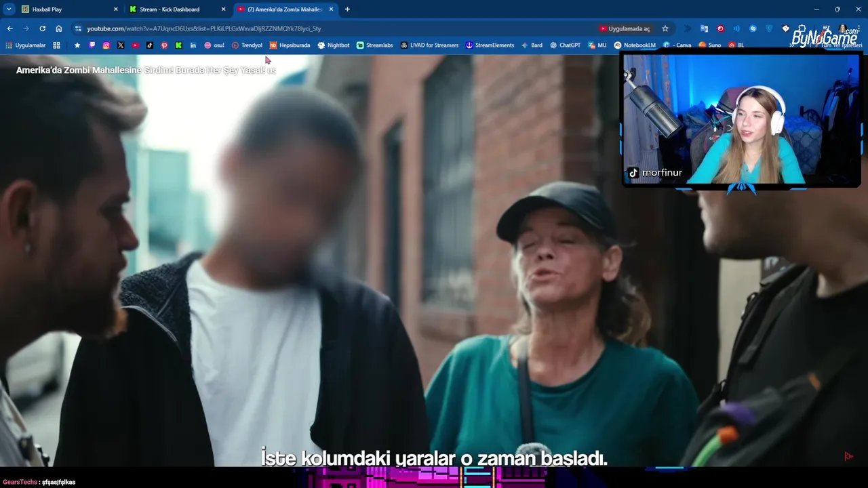Open a new browser tab
Screen dimensions: 868x488
point(347,9)
